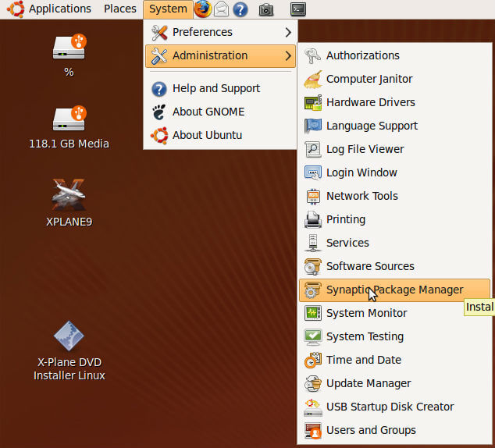Image resolution: width=495 pixels, height=448 pixels.
Task: Launch Firefox from the top panel
Action: pos(203,9)
